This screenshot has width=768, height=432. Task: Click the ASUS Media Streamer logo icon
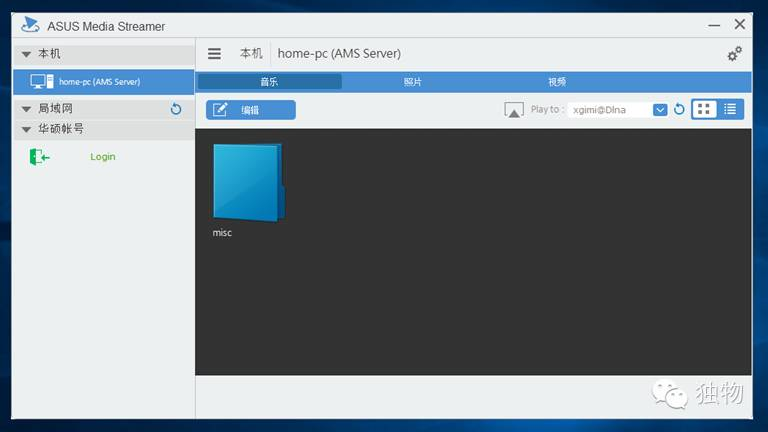pos(30,25)
